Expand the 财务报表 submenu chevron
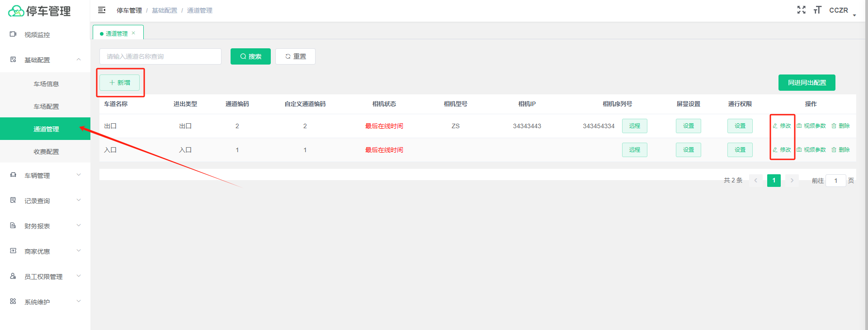The height and width of the screenshot is (330, 868). click(79, 226)
